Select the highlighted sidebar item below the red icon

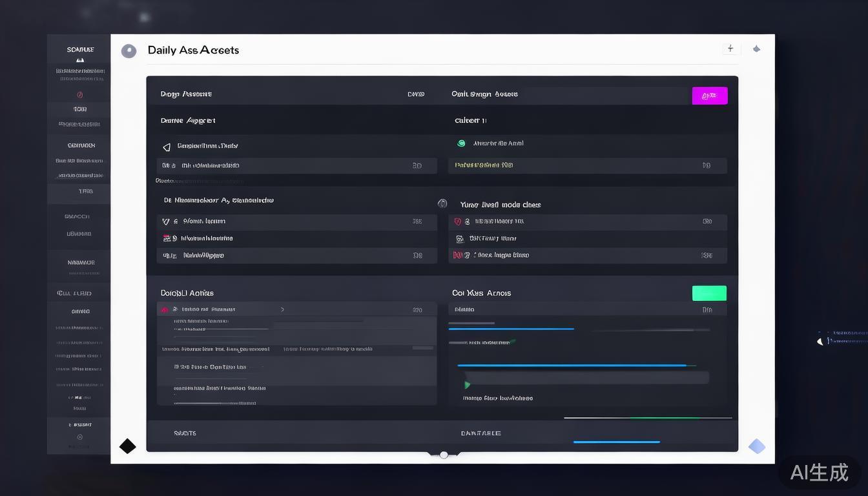[80, 109]
